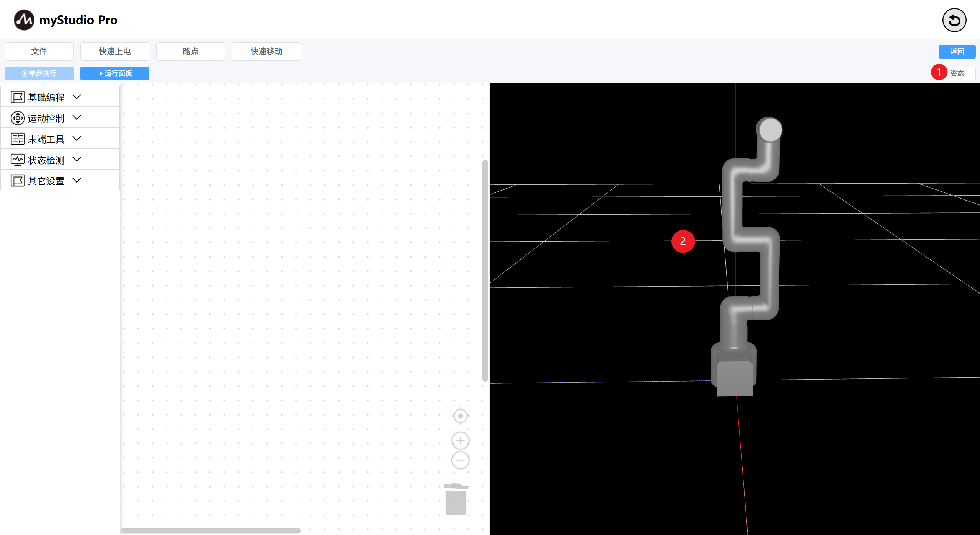Expand the 其它设置 category chevron

pyautogui.click(x=77, y=180)
